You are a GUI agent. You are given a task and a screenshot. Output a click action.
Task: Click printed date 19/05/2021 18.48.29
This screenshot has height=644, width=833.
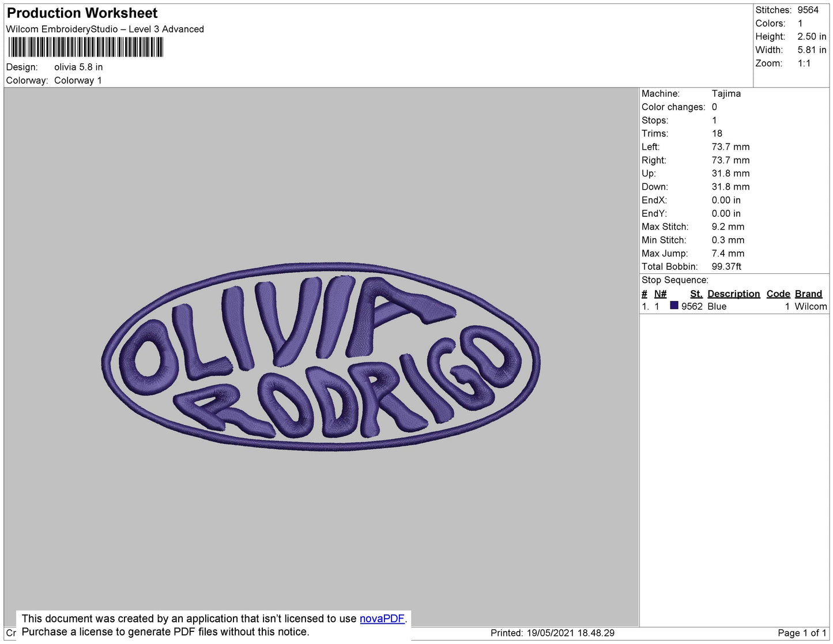[571, 632]
